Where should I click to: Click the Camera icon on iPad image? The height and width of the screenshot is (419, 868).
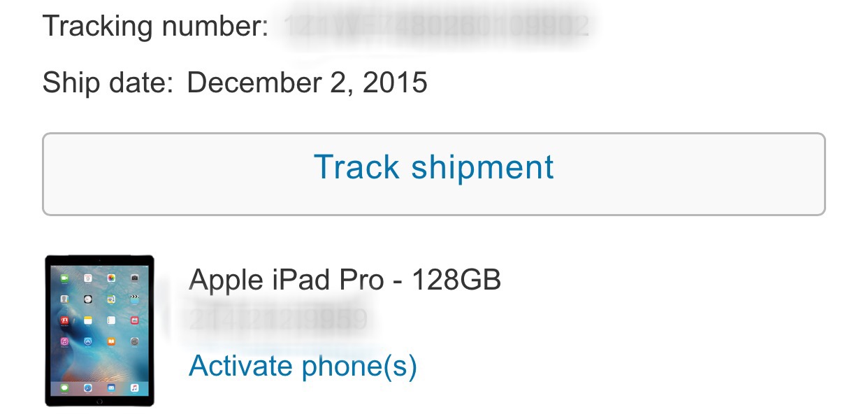click(x=135, y=278)
